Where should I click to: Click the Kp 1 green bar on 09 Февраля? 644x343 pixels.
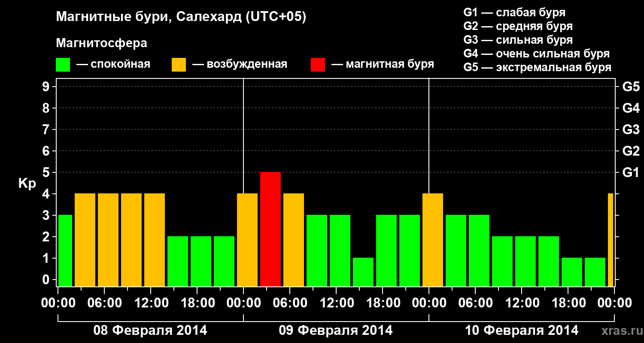tap(363, 272)
